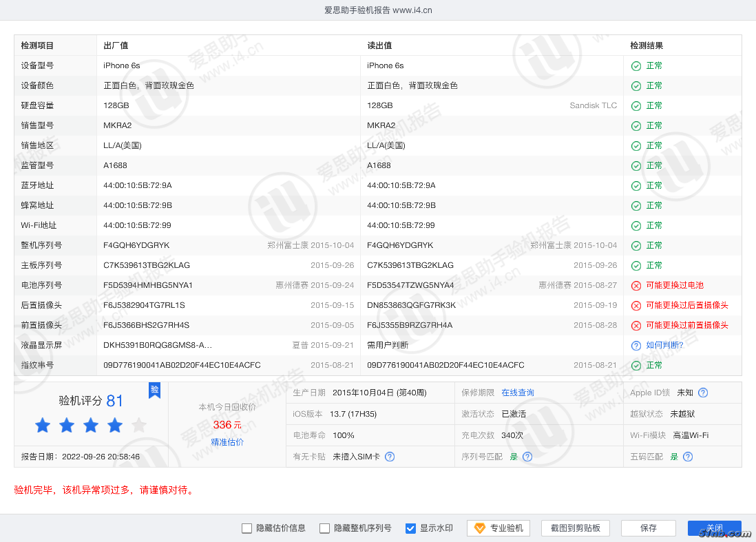
Task: Open 在线查询 warranty link
Action: click(x=518, y=393)
